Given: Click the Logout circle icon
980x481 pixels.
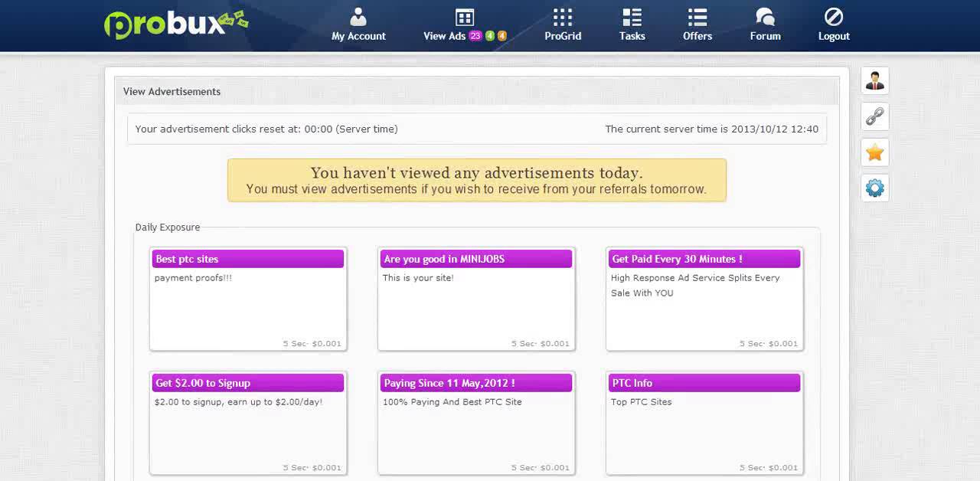Looking at the screenshot, I should tap(834, 17).
